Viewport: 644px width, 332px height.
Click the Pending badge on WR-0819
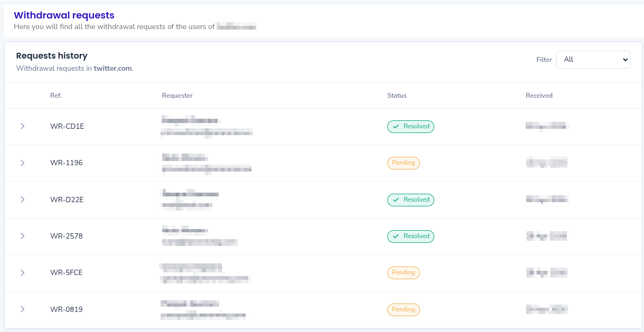(x=404, y=309)
